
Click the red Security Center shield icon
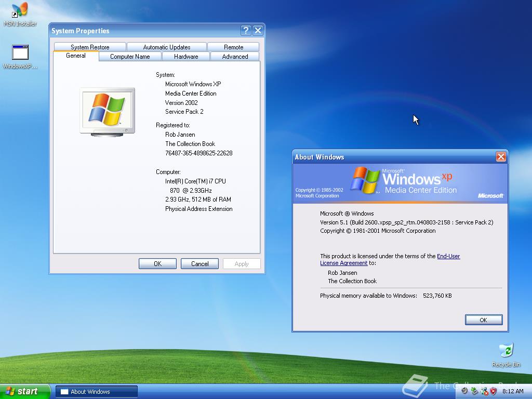(494, 391)
